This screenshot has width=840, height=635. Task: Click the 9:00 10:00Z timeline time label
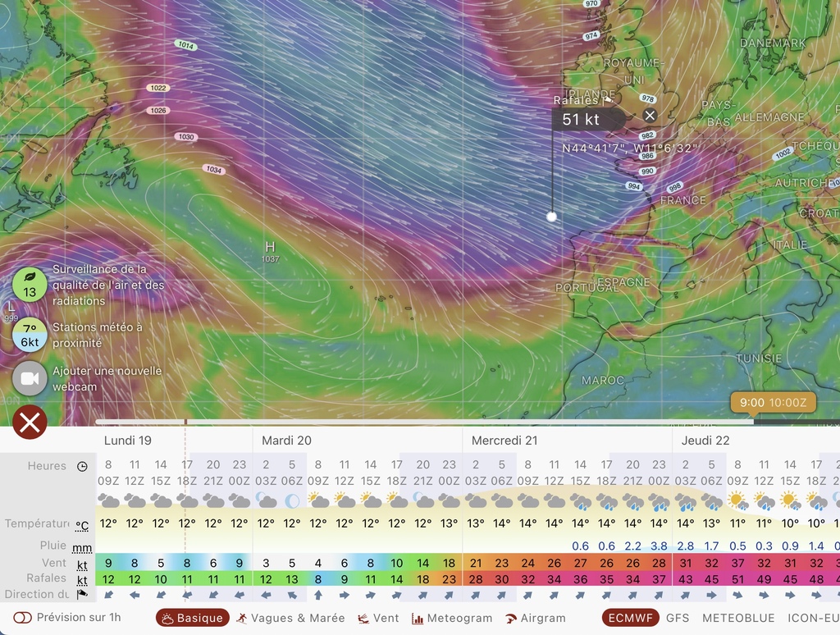(x=773, y=403)
